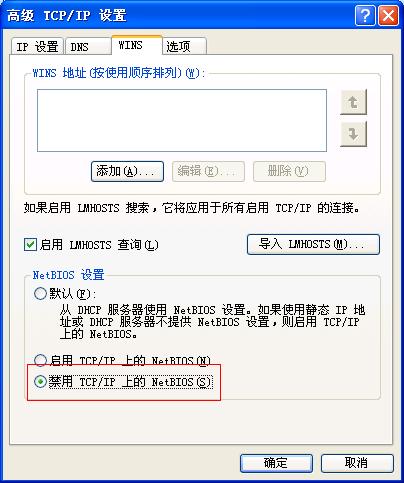Select 禁用 TCP/IP 上的 NetBIOS radio

click(x=40, y=382)
